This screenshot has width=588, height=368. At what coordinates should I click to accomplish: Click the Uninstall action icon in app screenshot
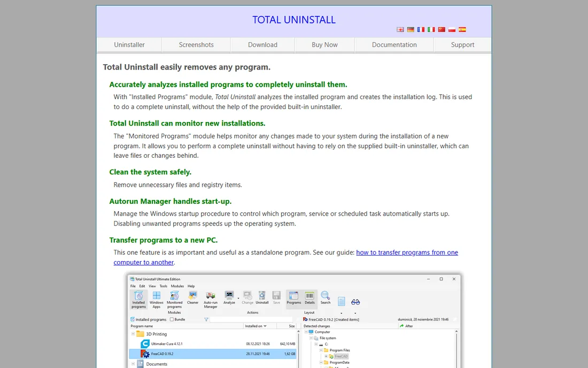pos(262,297)
